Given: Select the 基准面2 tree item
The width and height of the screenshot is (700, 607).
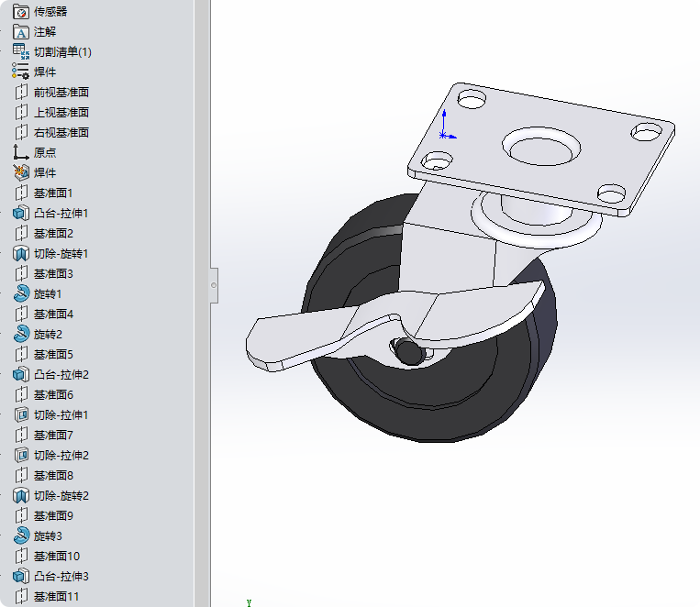Looking at the screenshot, I should (x=53, y=233).
